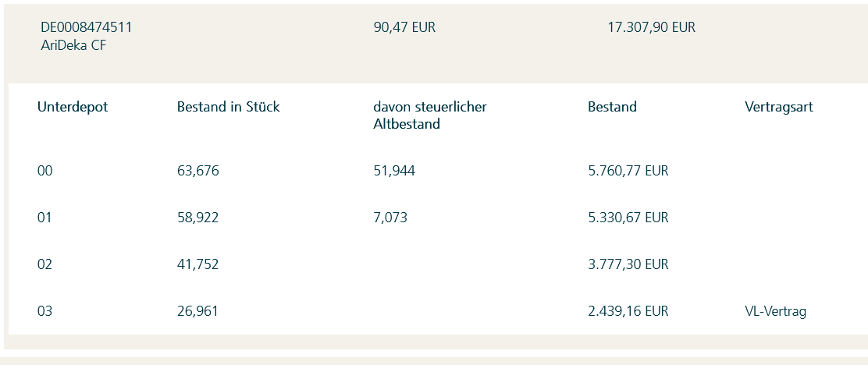Click the 17.307,90 EUR total value
The height and width of the screenshot is (379, 868).
(651, 28)
